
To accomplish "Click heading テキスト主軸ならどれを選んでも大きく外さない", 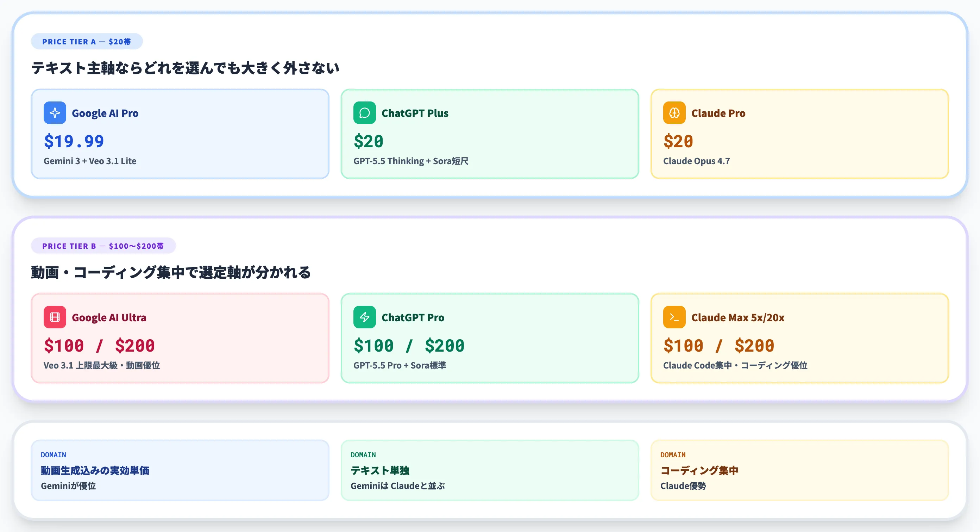I will pos(185,68).
